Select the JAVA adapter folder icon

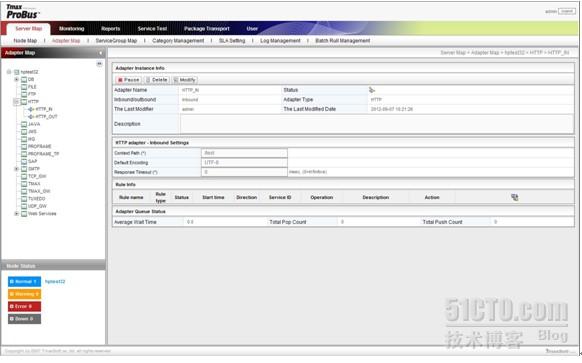24,124
